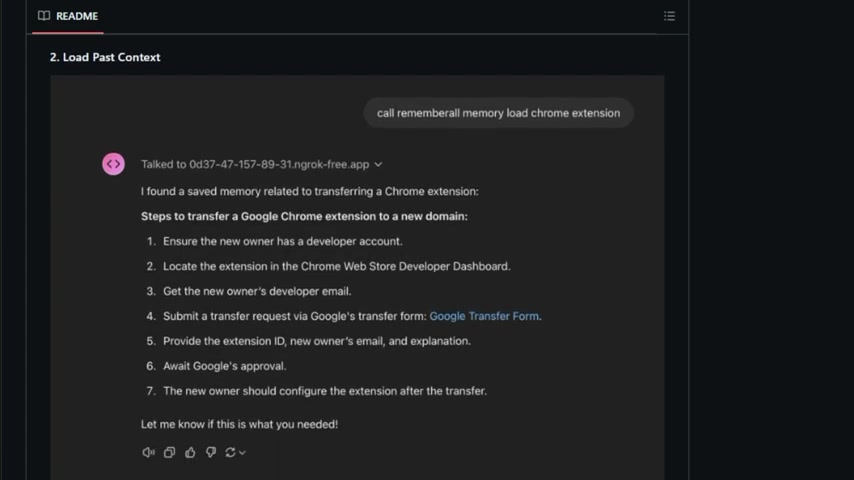This screenshot has height=480, width=854.
Task: Click 'Await Google's approval' step
Action: (224, 366)
